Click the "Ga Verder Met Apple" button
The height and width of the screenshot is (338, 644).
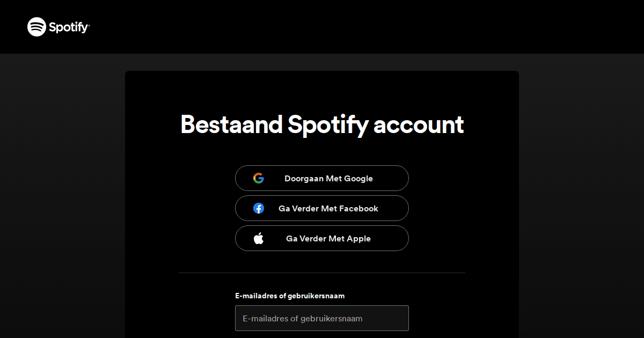(x=322, y=238)
